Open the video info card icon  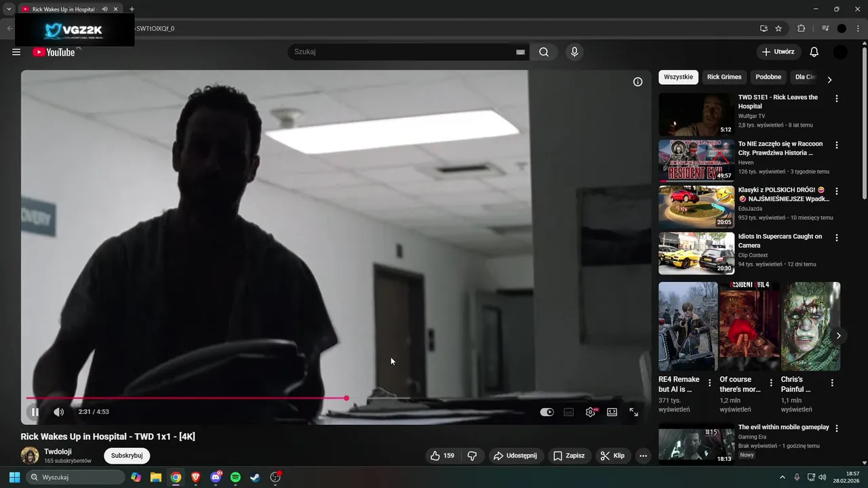coord(637,82)
